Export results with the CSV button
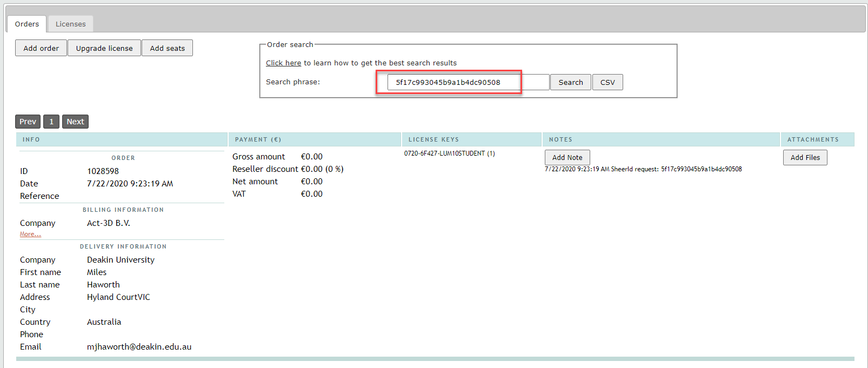Image resolution: width=868 pixels, height=368 pixels. [x=607, y=82]
